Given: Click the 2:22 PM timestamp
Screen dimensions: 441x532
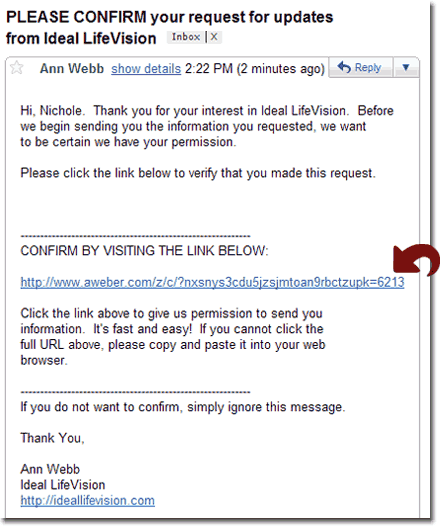Looking at the screenshot, I should (x=255, y=69).
